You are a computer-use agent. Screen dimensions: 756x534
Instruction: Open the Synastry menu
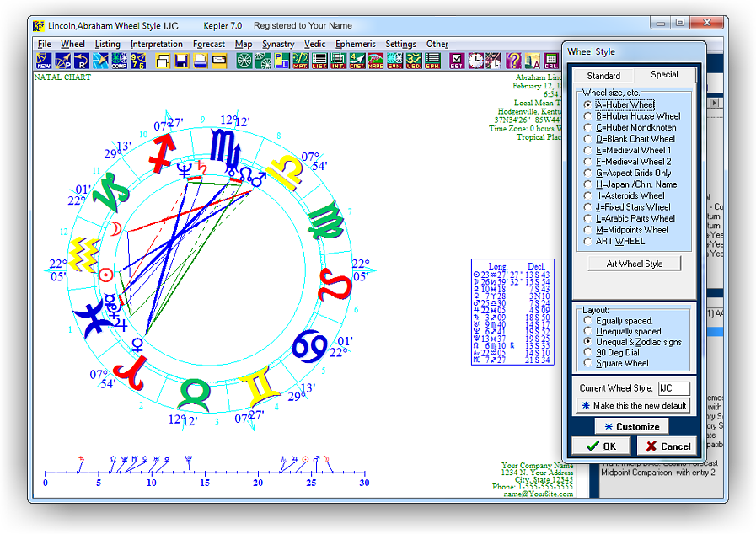click(278, 44)
